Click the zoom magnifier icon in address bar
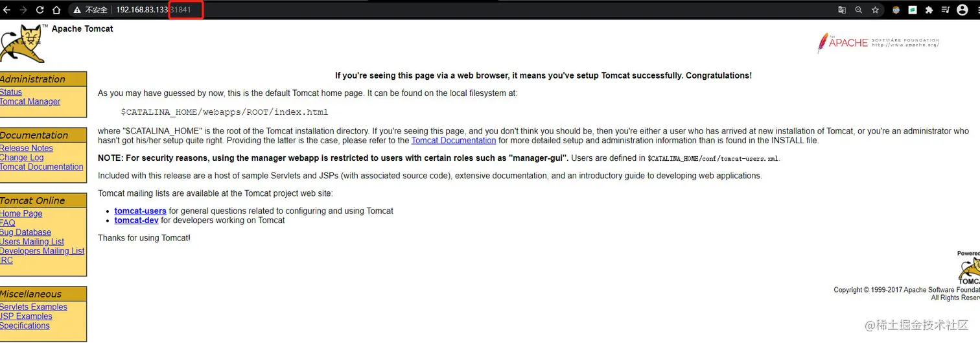 coord(859,10)
